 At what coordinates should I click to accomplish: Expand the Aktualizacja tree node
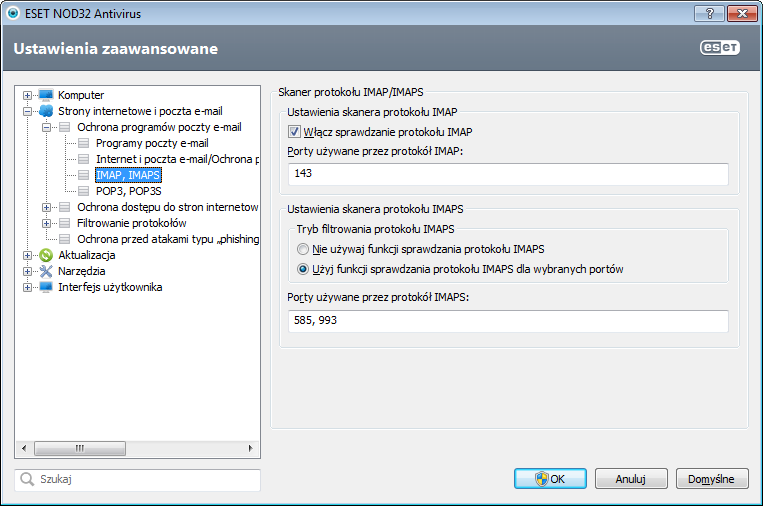27,255
